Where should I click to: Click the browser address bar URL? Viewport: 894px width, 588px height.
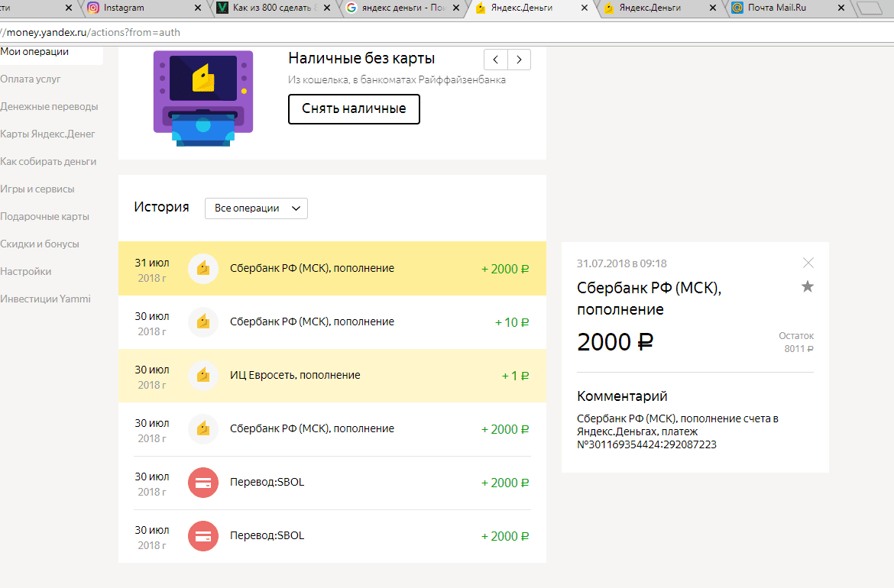pos(92,33)
